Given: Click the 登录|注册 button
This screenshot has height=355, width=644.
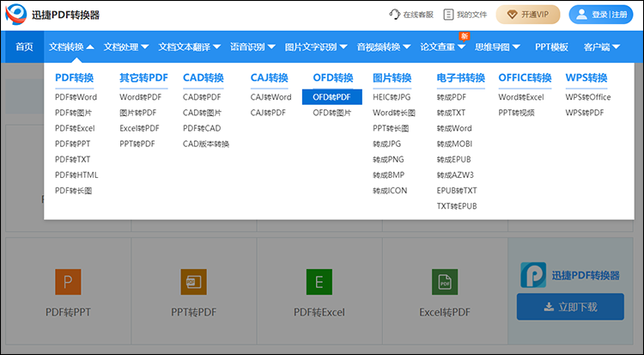Looking at the screenshot, I should 601,15.
